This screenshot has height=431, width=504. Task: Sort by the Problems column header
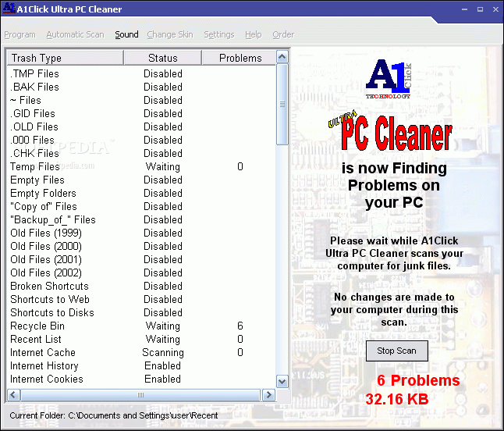(239, 58)
